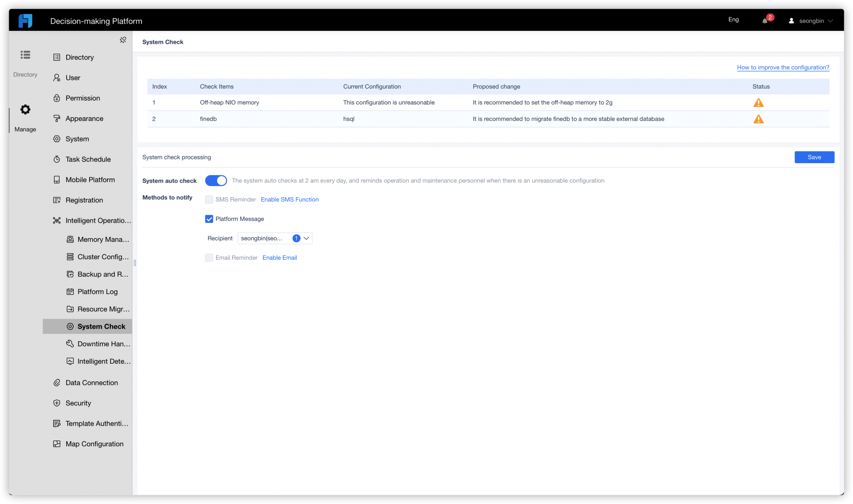The height and width of the screenshot is (504, 853).
Task: Open the Task Schedule icon
Action: (x=57, y=159)
